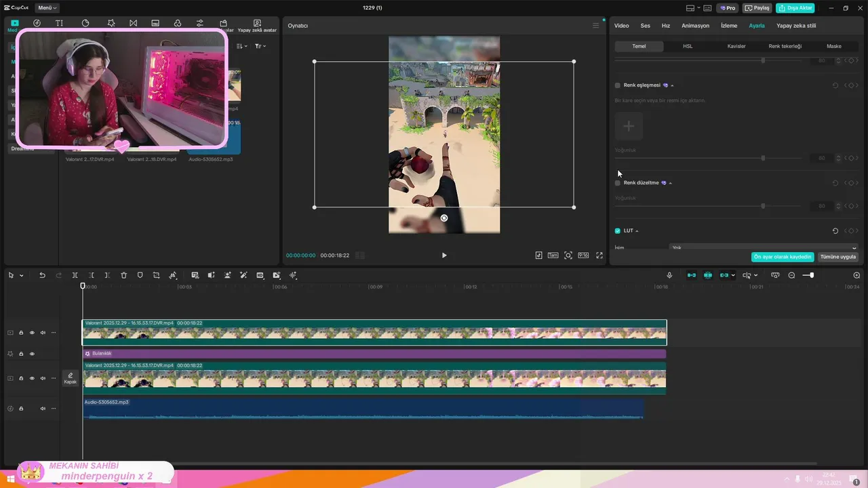Open the Effects star icon in toolbar
Viewport: 868px width, 488px height.
pyautogui.click(x=111, y=23)
